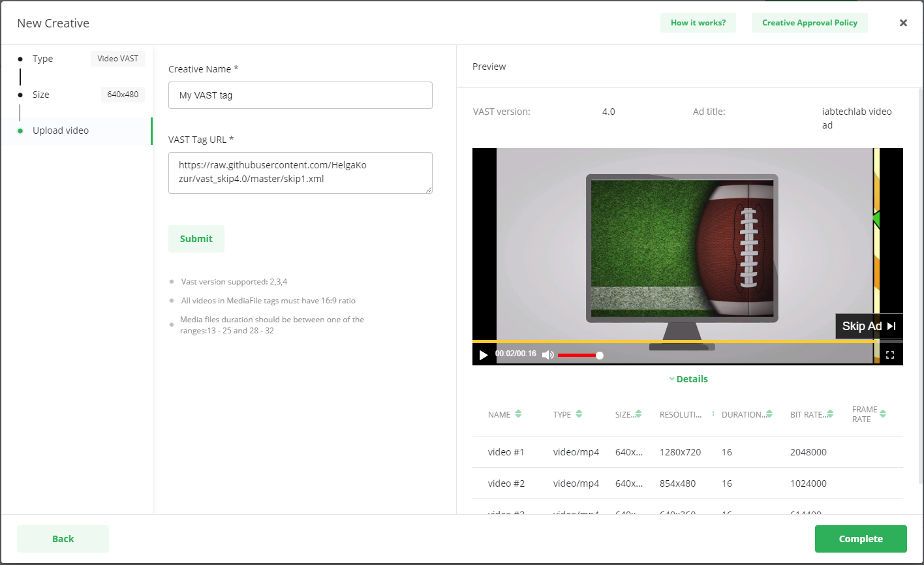Click Skip Ad in video preview
The height and width of the screenshot is (565, 924).
point(869,326)
